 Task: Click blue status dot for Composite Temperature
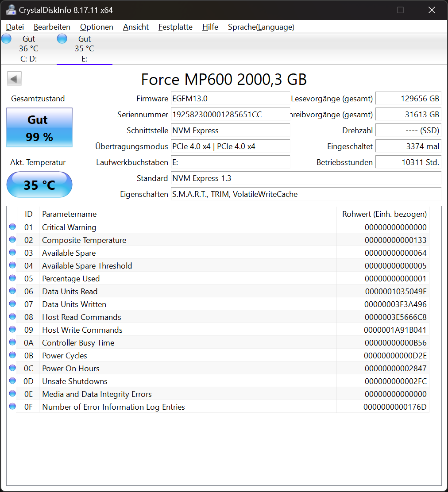point(12,239)
